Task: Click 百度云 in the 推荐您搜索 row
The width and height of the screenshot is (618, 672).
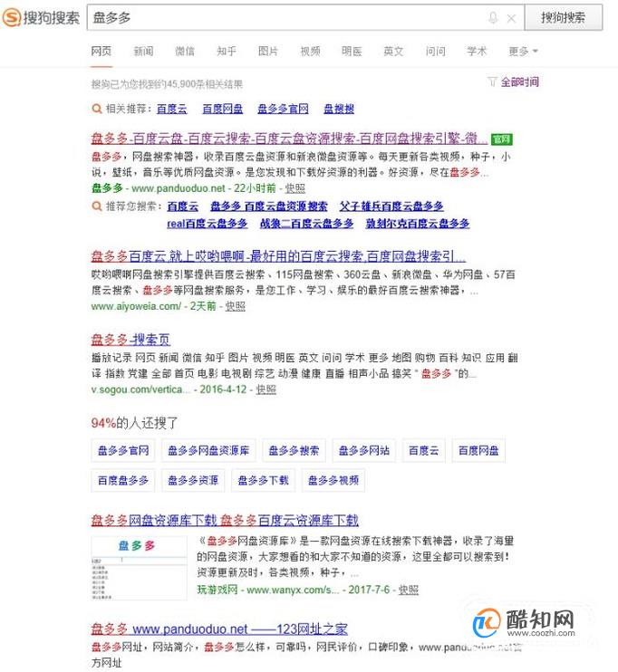Action: pos(183,206)
